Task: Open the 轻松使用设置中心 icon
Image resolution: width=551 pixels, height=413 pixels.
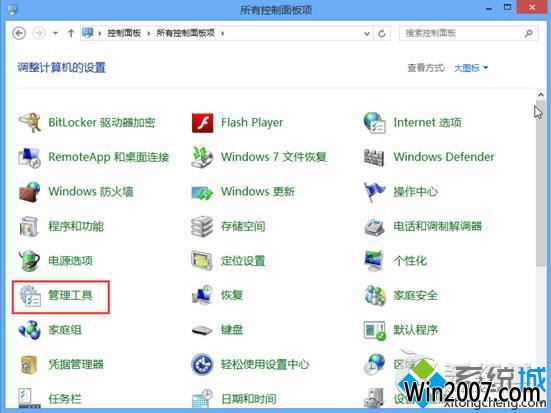Action: click(202, 364)
